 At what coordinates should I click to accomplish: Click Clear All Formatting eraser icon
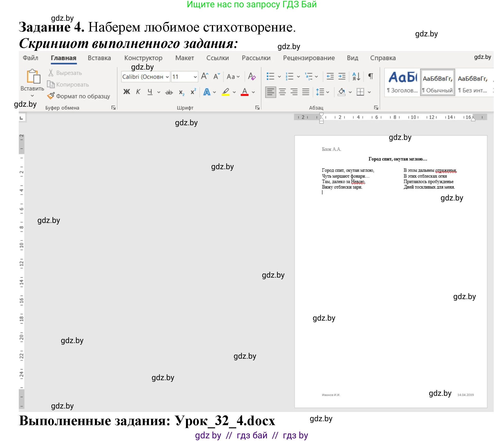click(252, 76)
